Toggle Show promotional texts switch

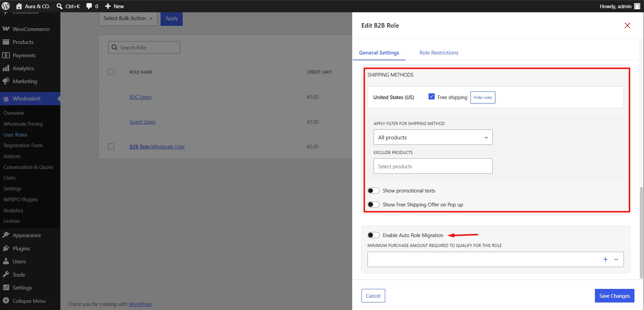[374, 191]
